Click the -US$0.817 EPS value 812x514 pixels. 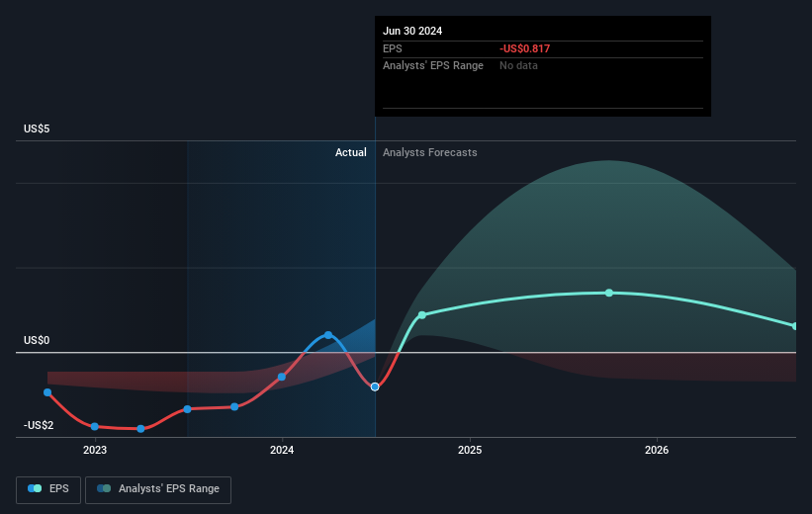[524, 48]
